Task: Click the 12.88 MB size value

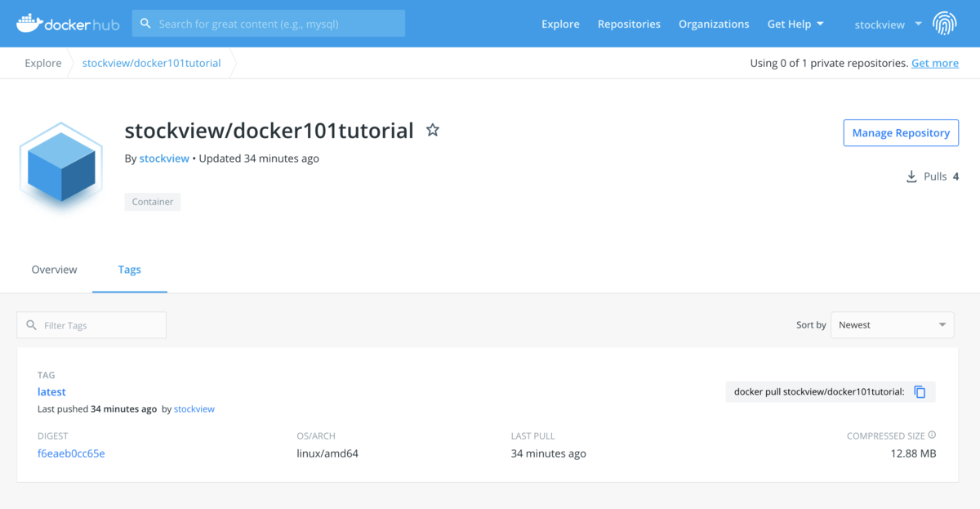Action: [913, 453]
